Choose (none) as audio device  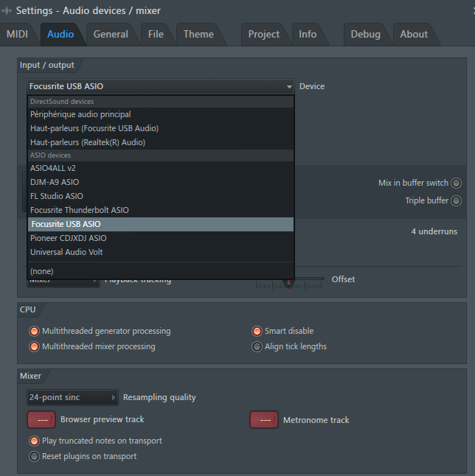(161, 271)
